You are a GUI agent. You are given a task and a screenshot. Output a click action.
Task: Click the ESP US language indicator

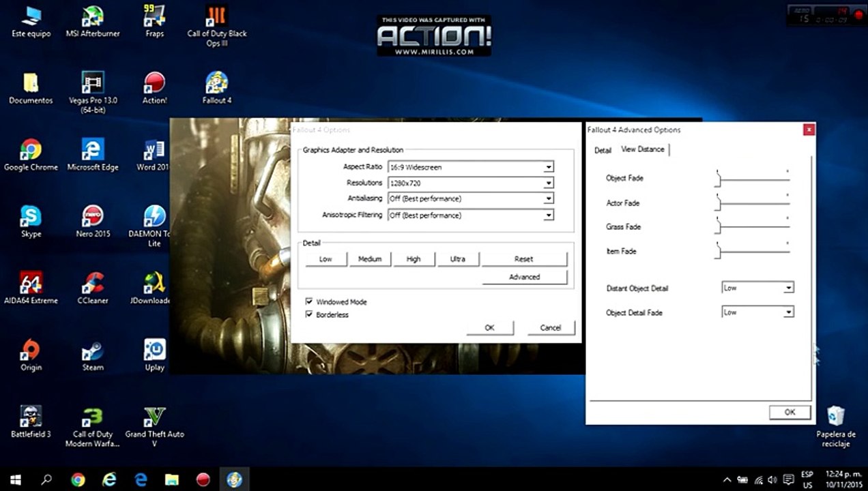pos(807,479)
